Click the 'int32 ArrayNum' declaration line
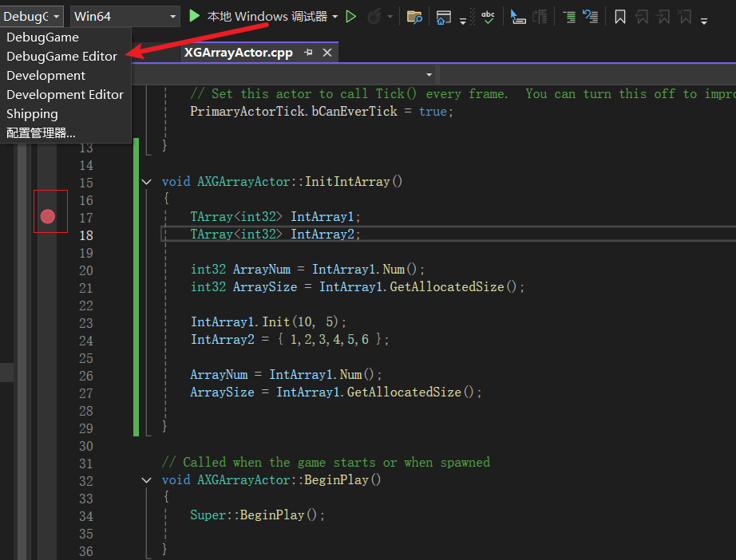Image resolution: width=736 pixels, height=560 pixels. pyautogui.click(x=307, y=269)
